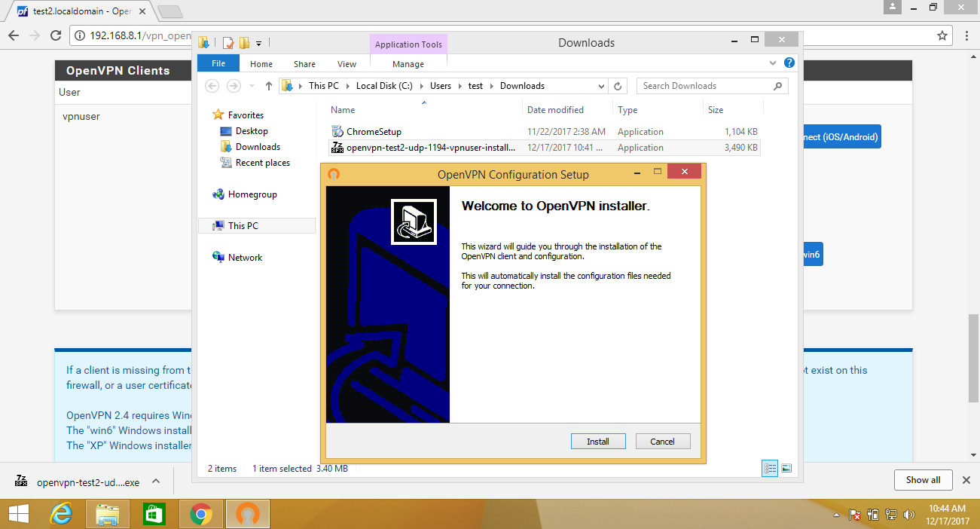Image resolution: width=980 pixels, height=529 pixels.
Task: Sort files by the Name column
Action: click(x=343, y=110)
